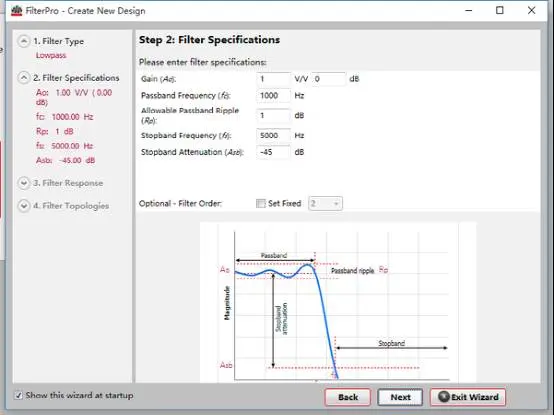The width and height of the screenshot is (554, 415).
Task: Select the red Lowpass summary text
Action: [51, 55]
